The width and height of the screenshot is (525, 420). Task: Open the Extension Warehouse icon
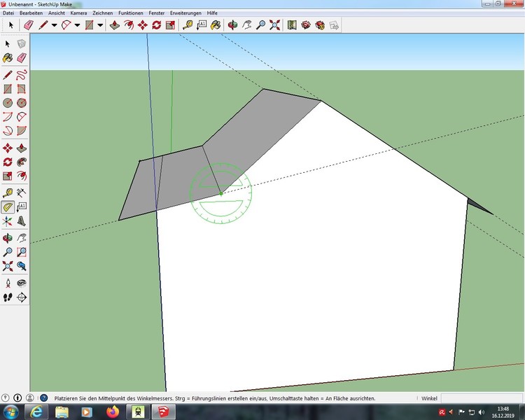point(320,25)
